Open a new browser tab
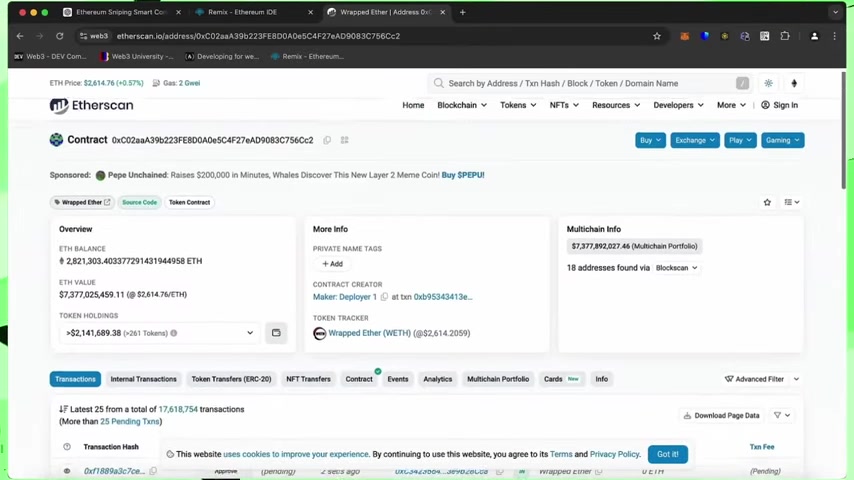This screenshot has height=480, width=854. [462, 12]
